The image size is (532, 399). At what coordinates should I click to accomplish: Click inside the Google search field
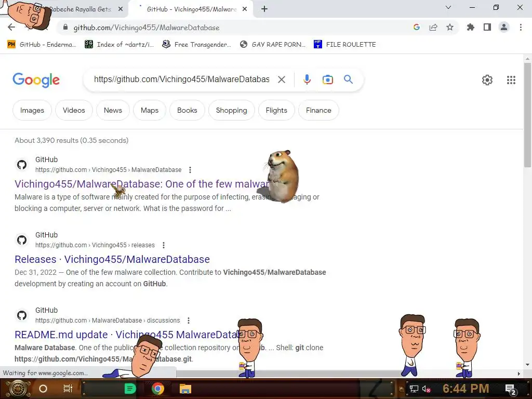182,79
